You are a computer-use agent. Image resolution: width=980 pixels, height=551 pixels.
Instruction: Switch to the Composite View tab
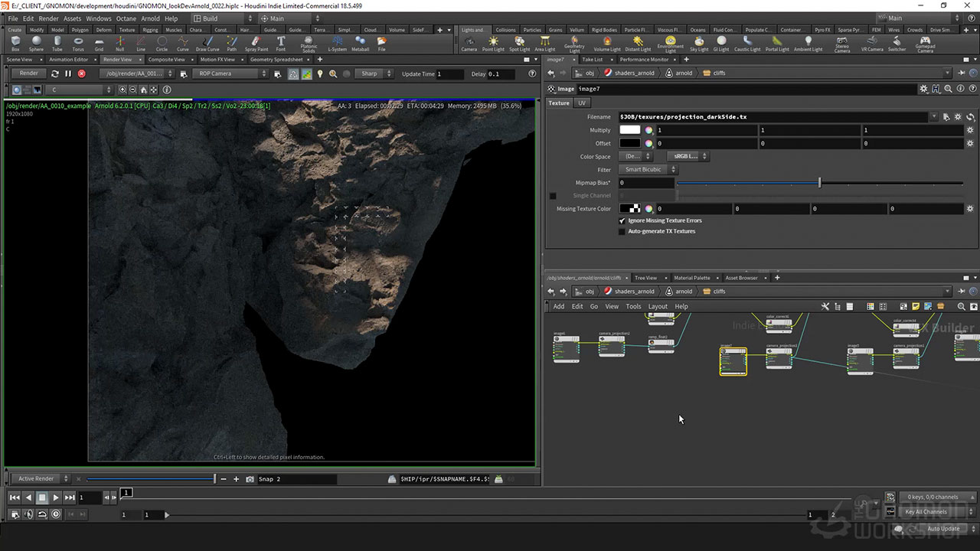[166, 59]
